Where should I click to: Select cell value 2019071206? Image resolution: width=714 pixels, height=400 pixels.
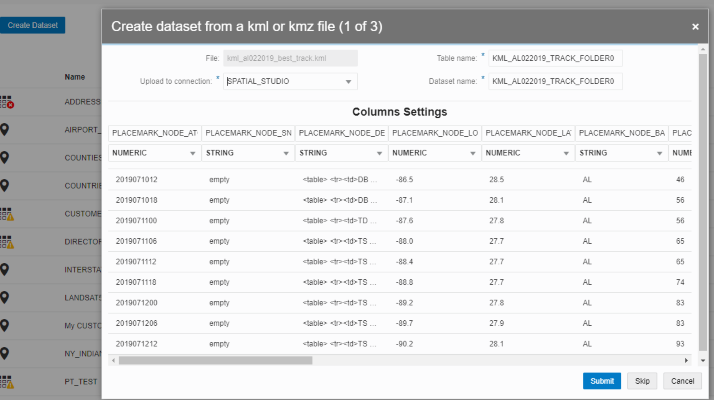pyautogui.click(x=136, y=323)
